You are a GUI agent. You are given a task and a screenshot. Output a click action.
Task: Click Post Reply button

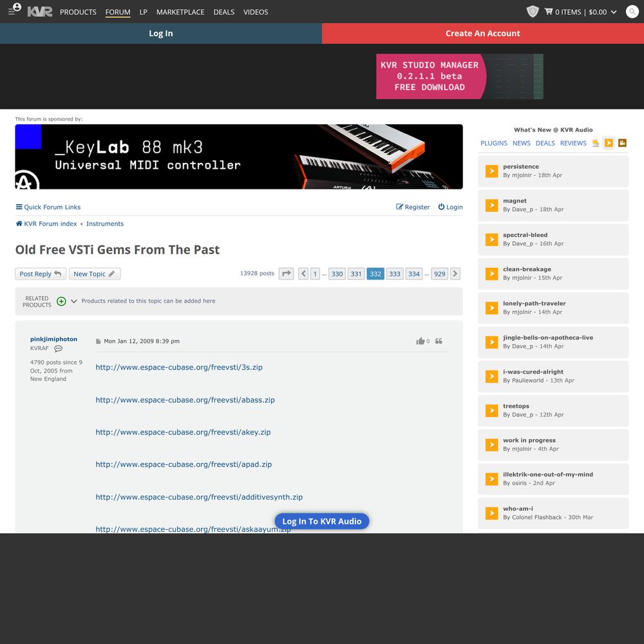40,274
